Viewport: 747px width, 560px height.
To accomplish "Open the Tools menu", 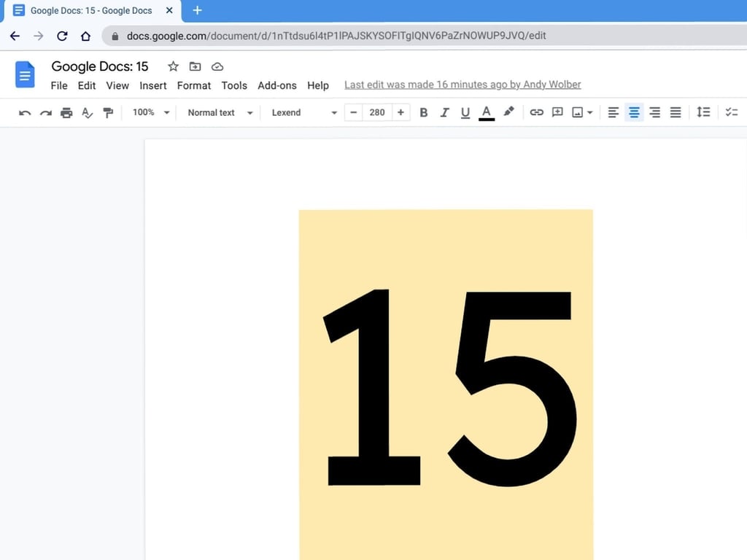I will [x=234, y=86].
